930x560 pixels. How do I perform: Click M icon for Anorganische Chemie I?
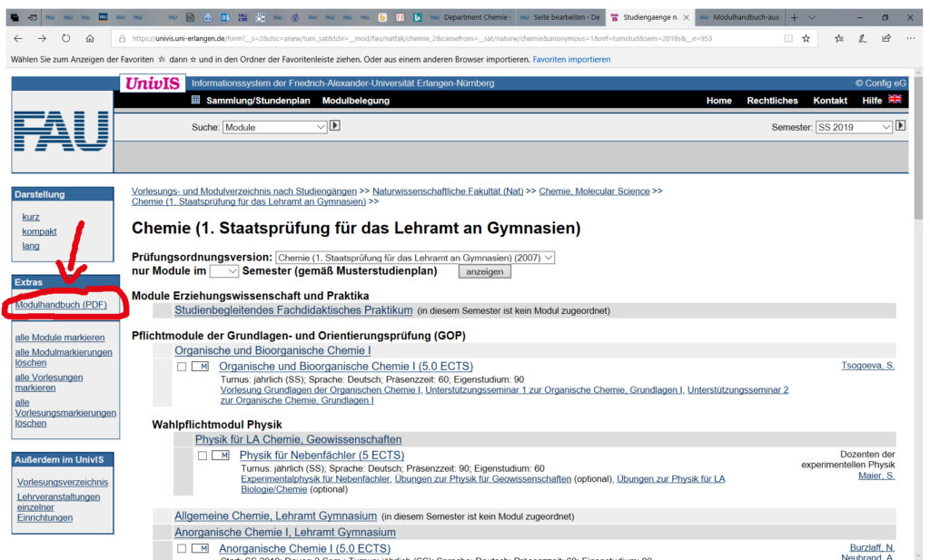pos(200,548)
